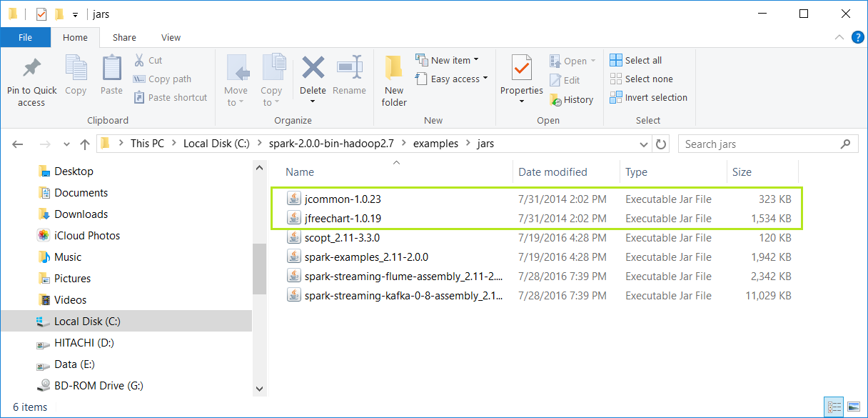
Task: Switch to the Share tab
Action: click(x=124, y=37)
